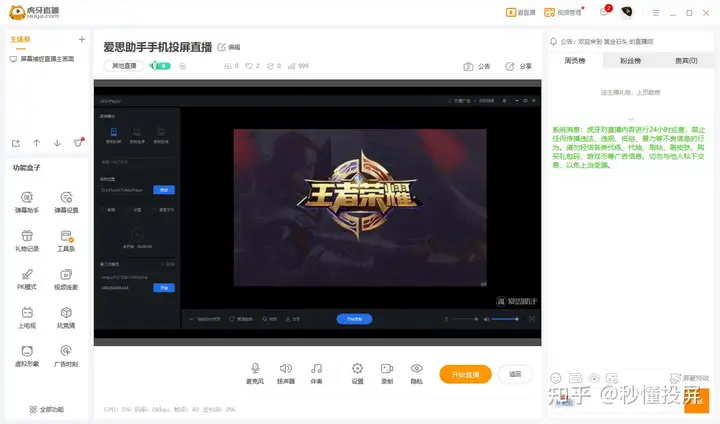720x424 pixels.
Task: Open the 广告时刻 feature
Action: pyautogui.click(x=66, y=356)
